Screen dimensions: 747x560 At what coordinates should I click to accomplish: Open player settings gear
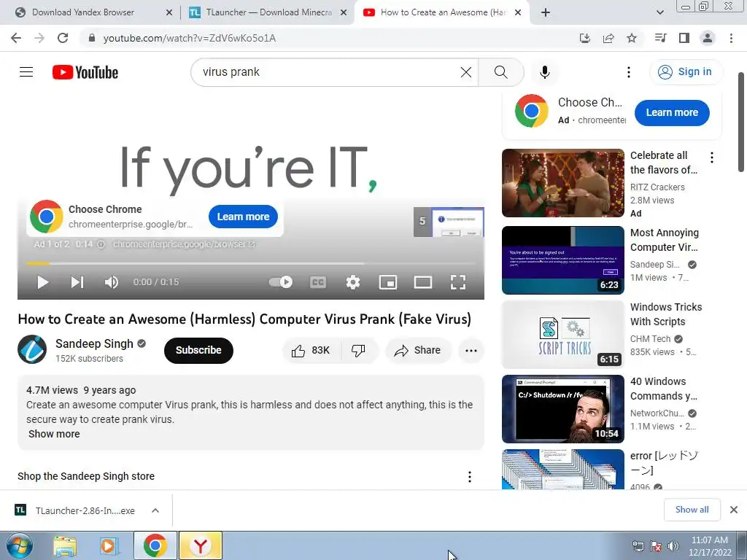click(352, 282)
